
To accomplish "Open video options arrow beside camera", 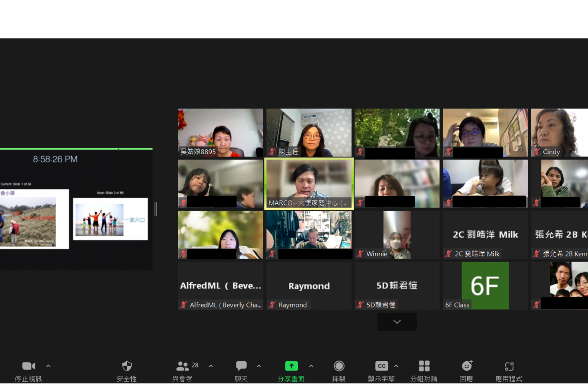I will point(48,366).
